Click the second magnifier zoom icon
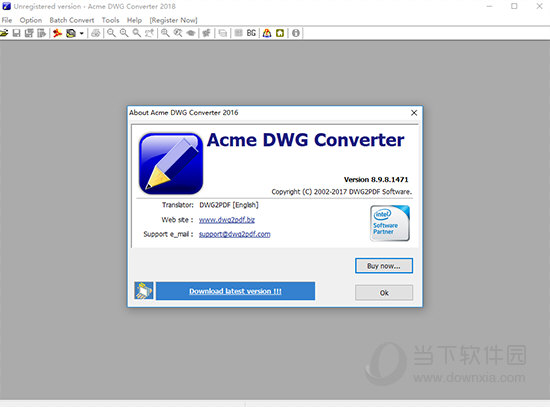Screen dimensions: 550x407 124,33
